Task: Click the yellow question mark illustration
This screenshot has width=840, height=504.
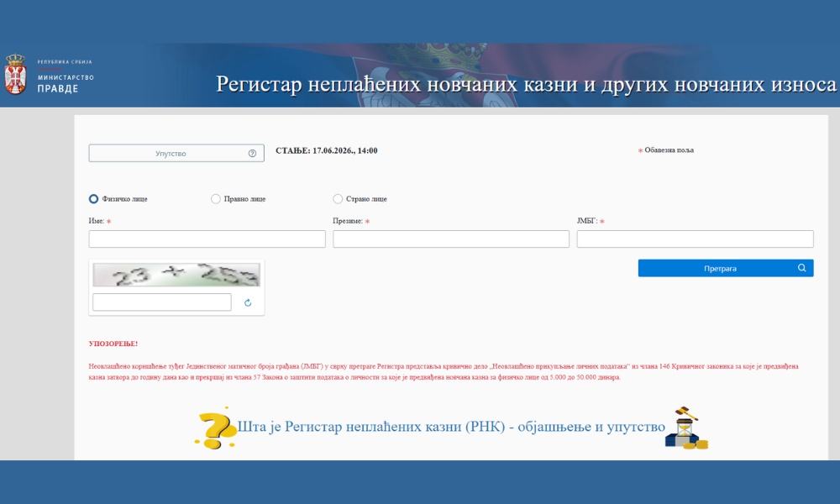Action: (215, 428)
